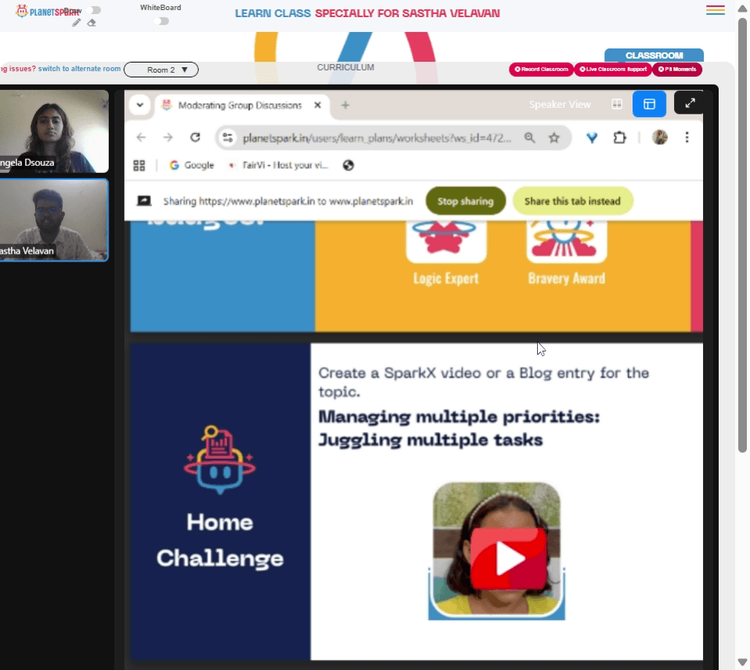Open the hamburger menu at top right

pos(715,10)
